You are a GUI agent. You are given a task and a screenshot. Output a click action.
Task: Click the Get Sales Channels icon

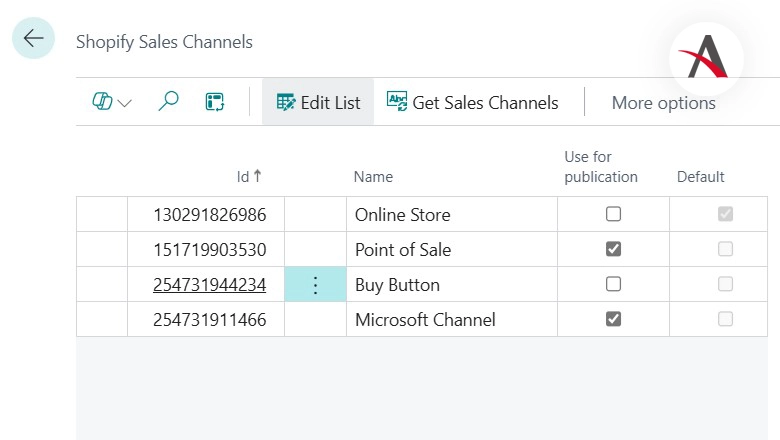point(397,102)
